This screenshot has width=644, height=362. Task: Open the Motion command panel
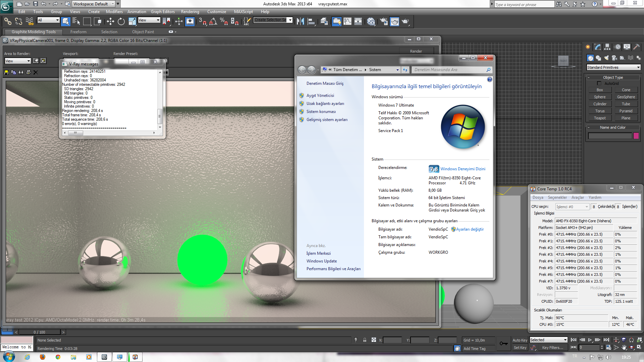pyautogui.click(x=618, y=47)
